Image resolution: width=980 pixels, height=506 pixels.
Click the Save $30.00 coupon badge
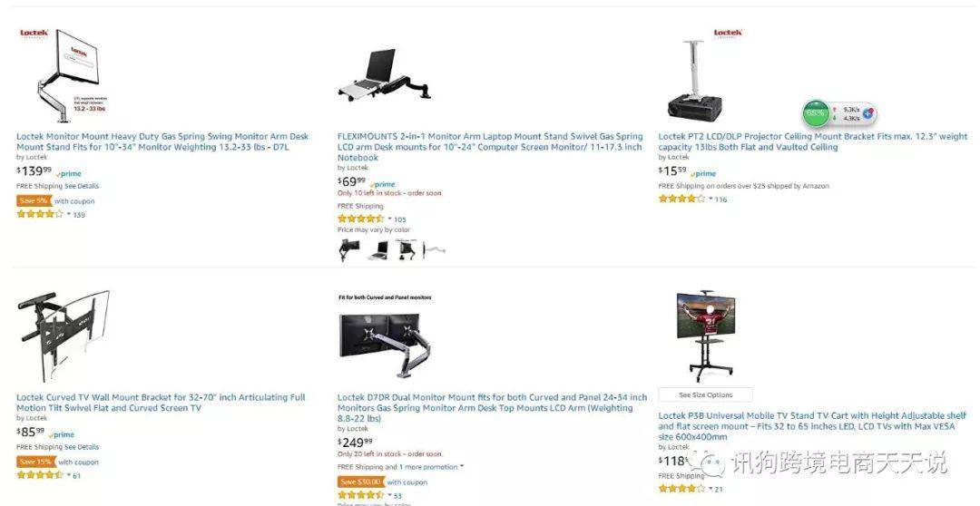pos(361,482)
